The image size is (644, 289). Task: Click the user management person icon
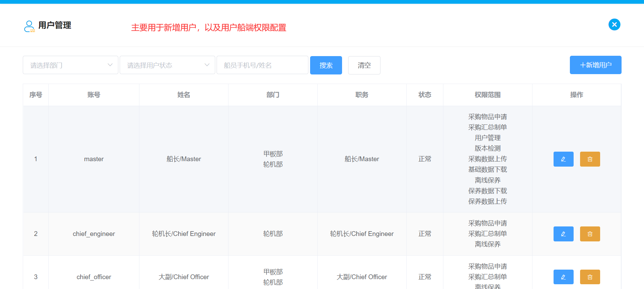pyautogui.click(x=30, y=26)
